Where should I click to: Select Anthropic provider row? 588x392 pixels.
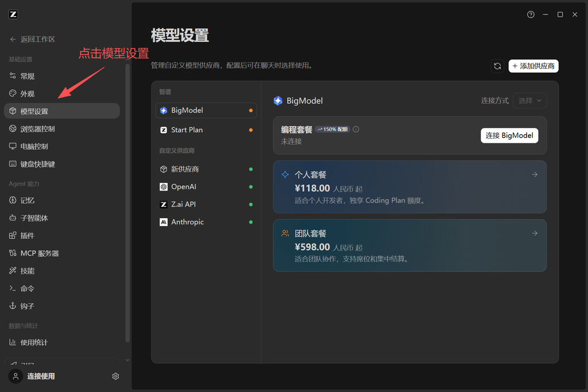click(x=206, y=222)
